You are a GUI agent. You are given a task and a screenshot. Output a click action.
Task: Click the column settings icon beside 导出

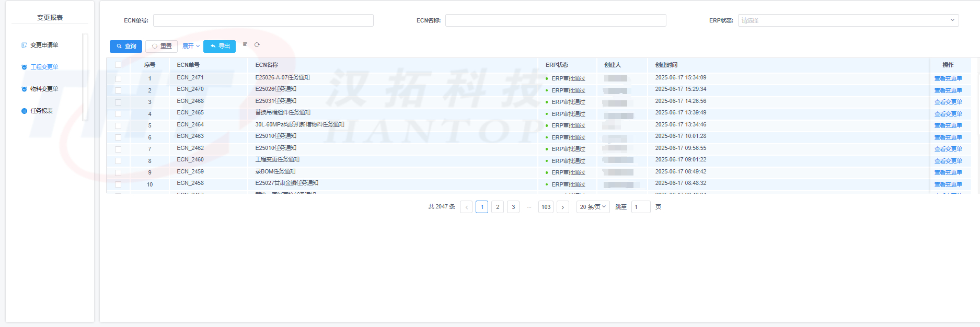(245, 44)
